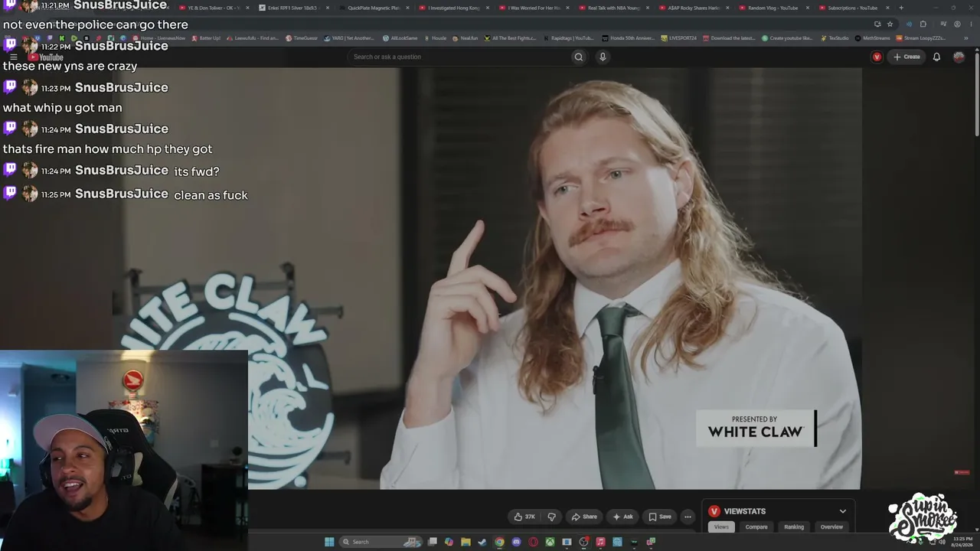Open the TimeGuessr bookmark
The image size is (980, 551).
tap(301, 38)
